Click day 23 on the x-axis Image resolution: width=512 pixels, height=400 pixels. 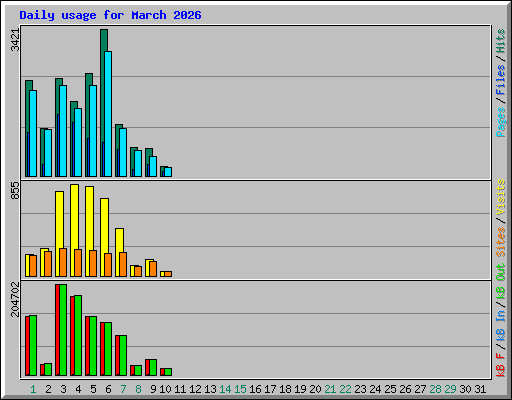point(360,389)
